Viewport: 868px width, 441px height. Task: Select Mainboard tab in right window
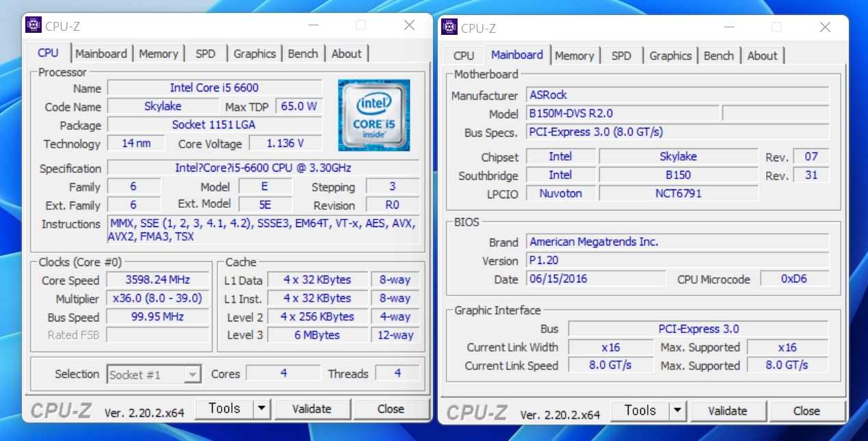click(x=517, y=55)
